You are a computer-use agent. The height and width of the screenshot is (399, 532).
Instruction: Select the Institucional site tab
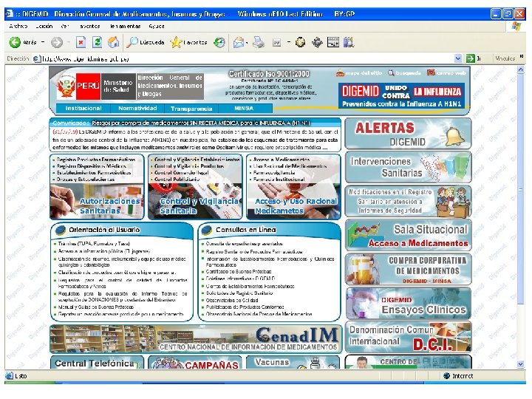point(83,108)
